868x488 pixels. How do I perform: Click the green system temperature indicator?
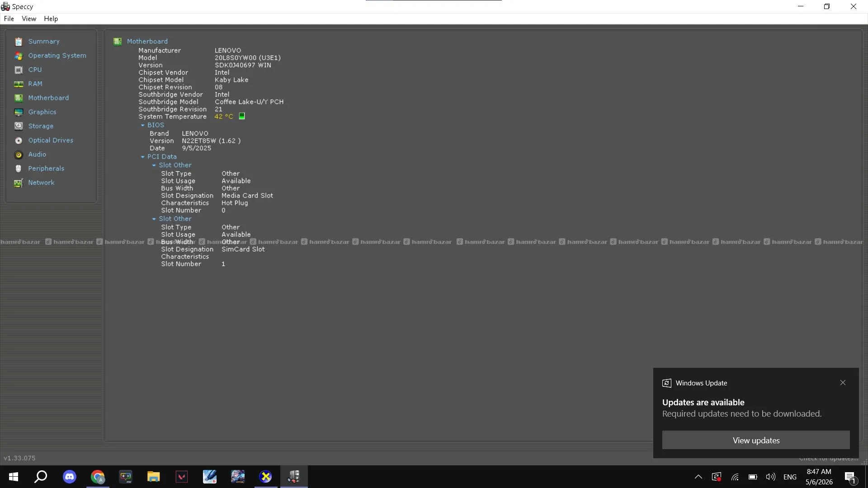click(x=242, y=116)
